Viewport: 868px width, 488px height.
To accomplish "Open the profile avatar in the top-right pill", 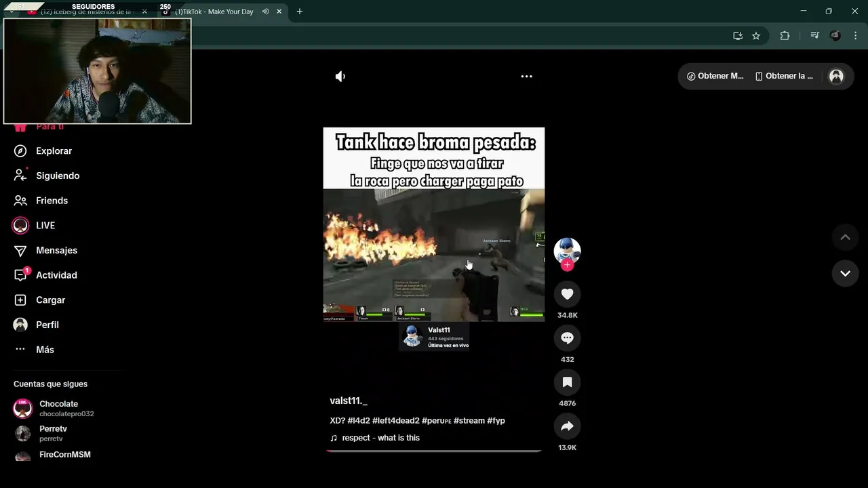I will tap(836, 76).
